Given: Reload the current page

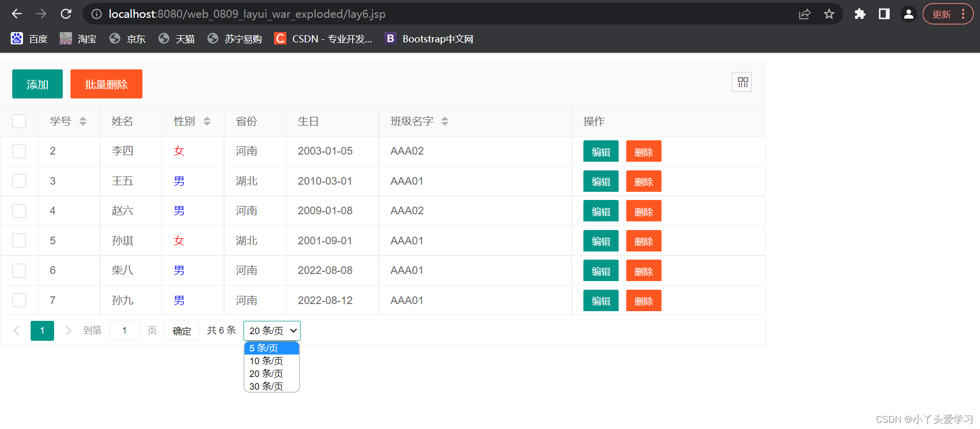Looking at the screenshot, I should pyautogui.click(x=66, y=14).
